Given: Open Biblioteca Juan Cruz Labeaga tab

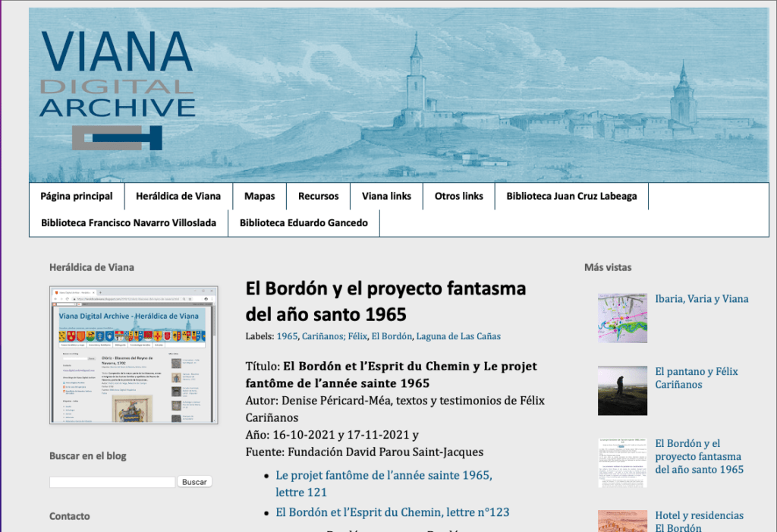Looking at the screenshot, I should [571, 196].
